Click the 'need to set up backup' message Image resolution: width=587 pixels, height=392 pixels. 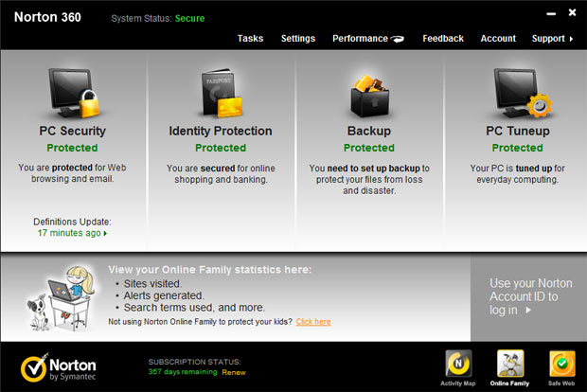tap(369, 179)
